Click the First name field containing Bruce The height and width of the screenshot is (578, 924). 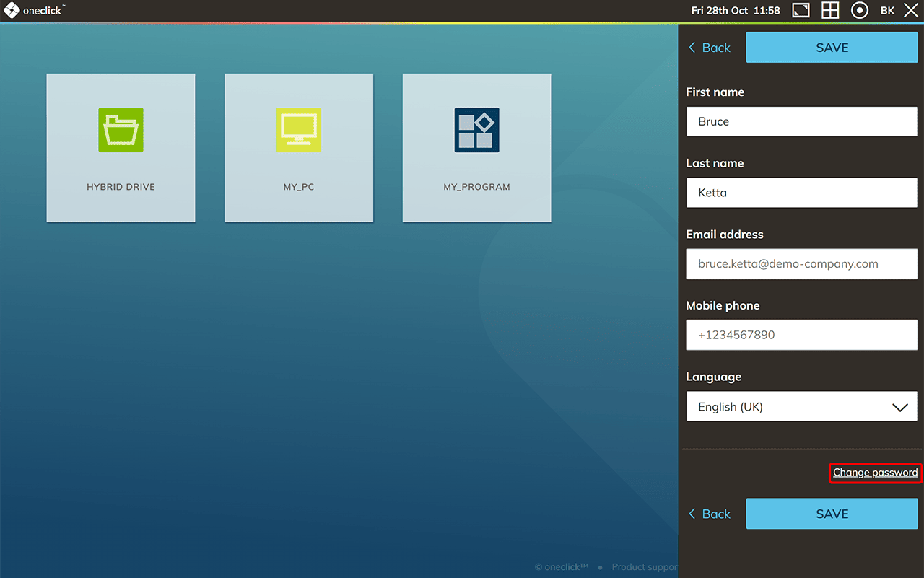click(x=801, y=121)
